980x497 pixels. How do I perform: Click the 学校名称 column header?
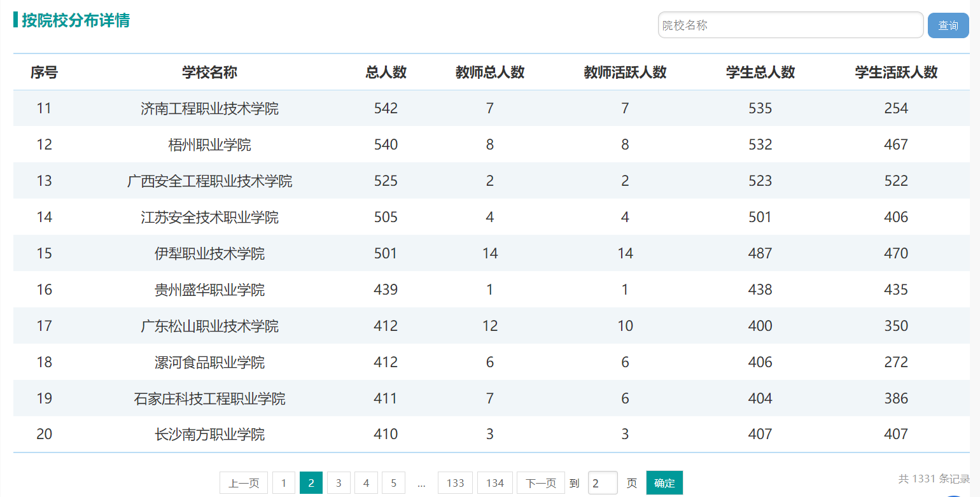[209, 73]
